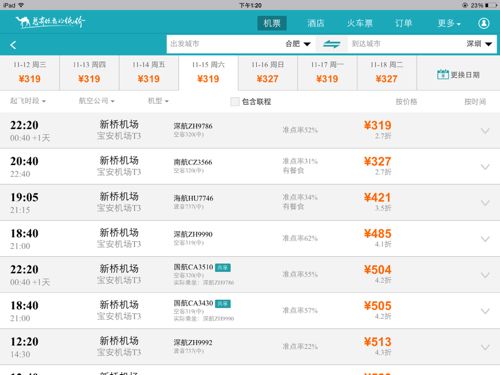500x375 pixels.
Task: Select flight number 深航ZH9992
Action: [x=193, y=342]
